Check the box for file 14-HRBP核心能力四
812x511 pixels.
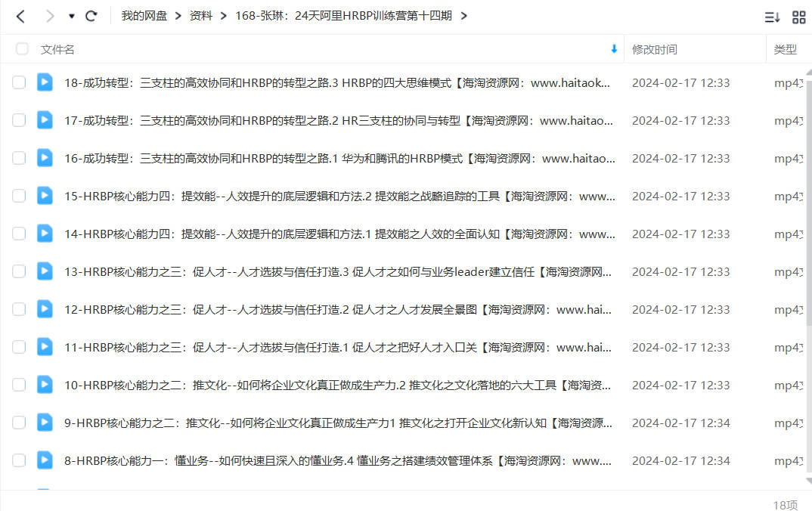[19, 234]
